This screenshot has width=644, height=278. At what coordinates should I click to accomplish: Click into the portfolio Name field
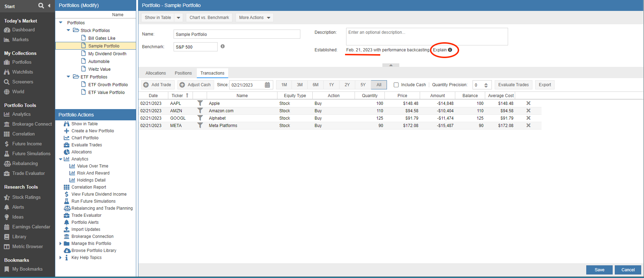(x=237, y=34)
